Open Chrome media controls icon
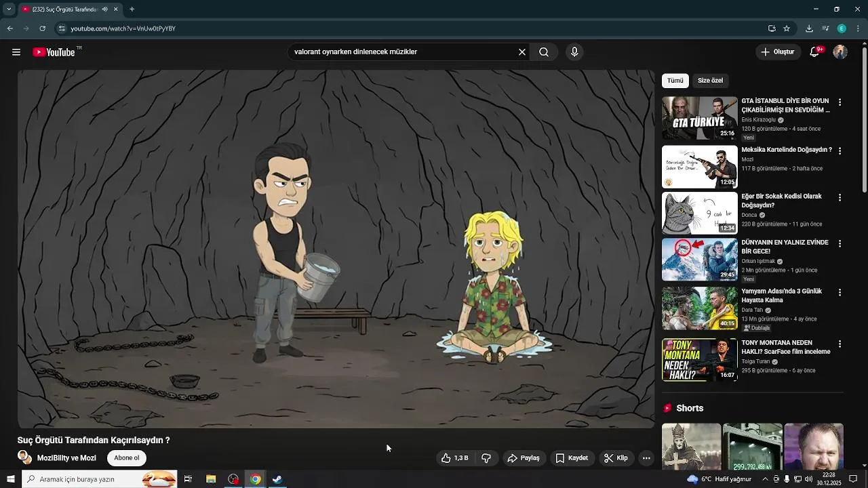868x488 pixels. (x=825, y=28)
